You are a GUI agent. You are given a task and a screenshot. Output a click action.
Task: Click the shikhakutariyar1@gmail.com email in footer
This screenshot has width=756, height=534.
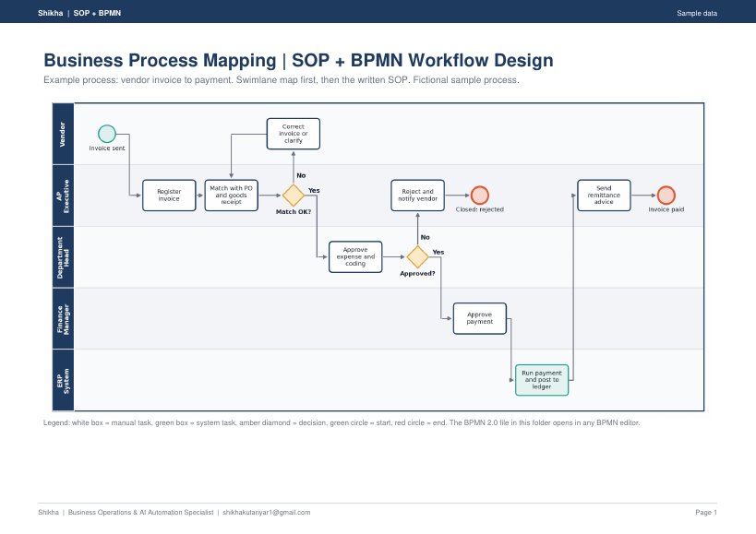click(266, 513)
